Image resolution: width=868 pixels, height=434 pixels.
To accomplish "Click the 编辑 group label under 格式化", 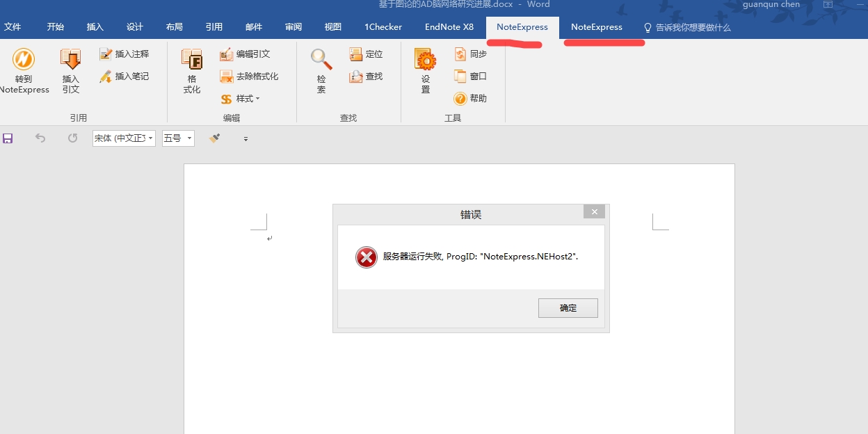I will pyautogui.click(x=232, y=118).
